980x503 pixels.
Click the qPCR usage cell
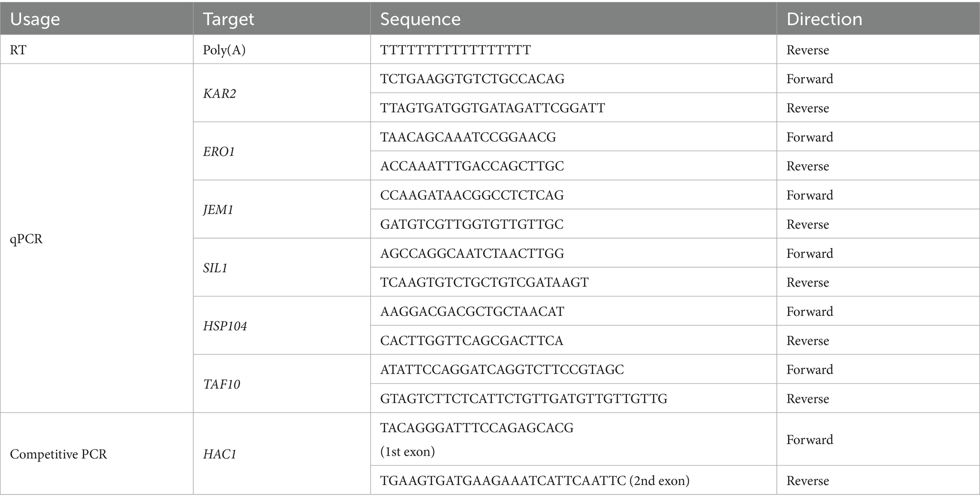pyautogui.click(x=97, y=238)
